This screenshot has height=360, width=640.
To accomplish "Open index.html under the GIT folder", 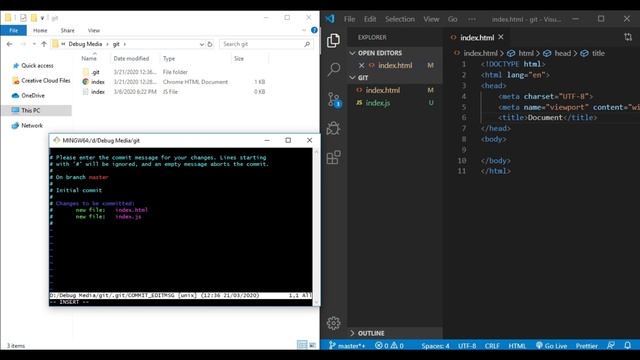I will click(x=395, y=90).
